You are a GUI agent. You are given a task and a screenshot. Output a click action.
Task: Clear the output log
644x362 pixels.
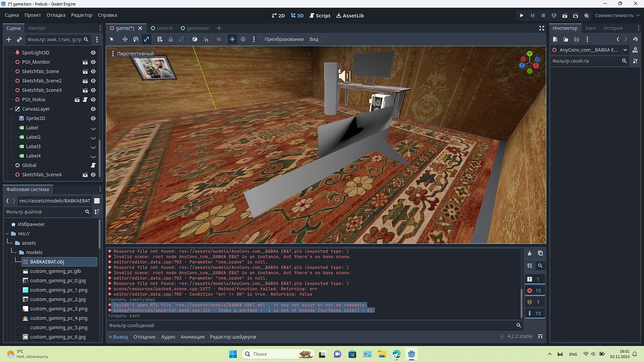pyautogui.click(x=530, y=253)
